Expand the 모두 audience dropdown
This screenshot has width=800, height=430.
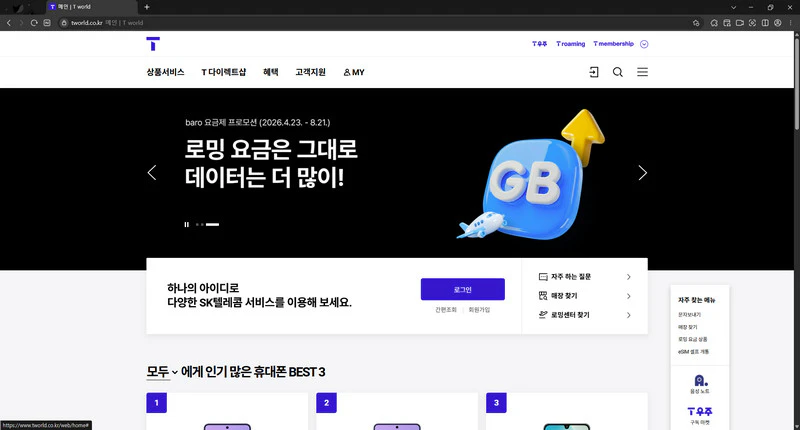point(162,372)
